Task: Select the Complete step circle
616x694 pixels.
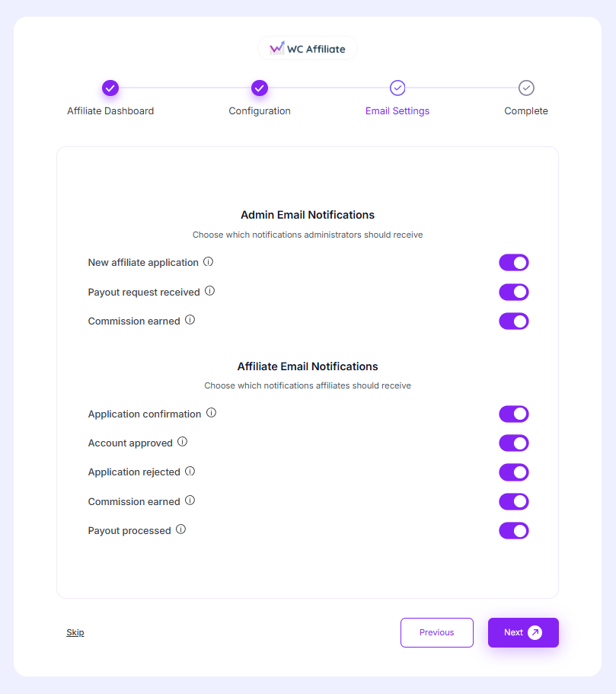Action: coord(526,88)
